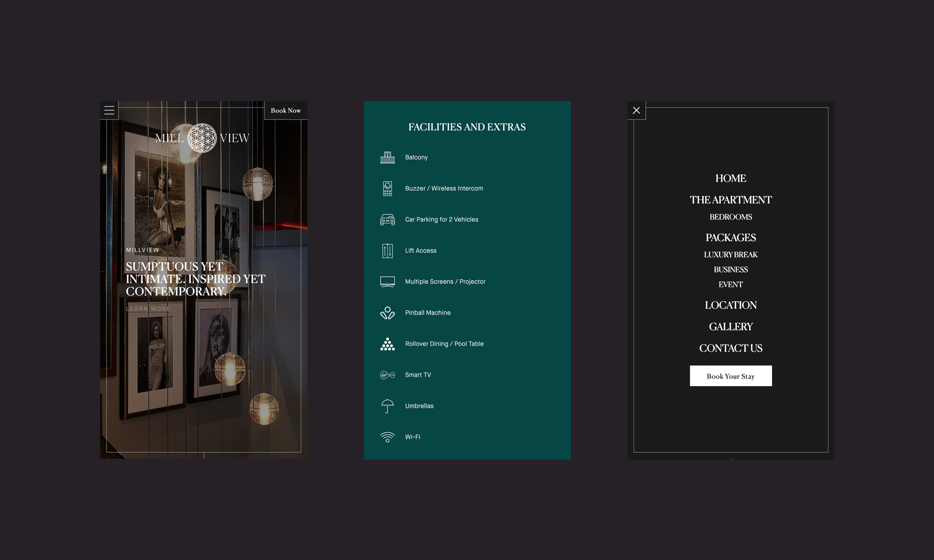Open the GALLERY page
Screen dimensions: 934x560
pos(731,326)
